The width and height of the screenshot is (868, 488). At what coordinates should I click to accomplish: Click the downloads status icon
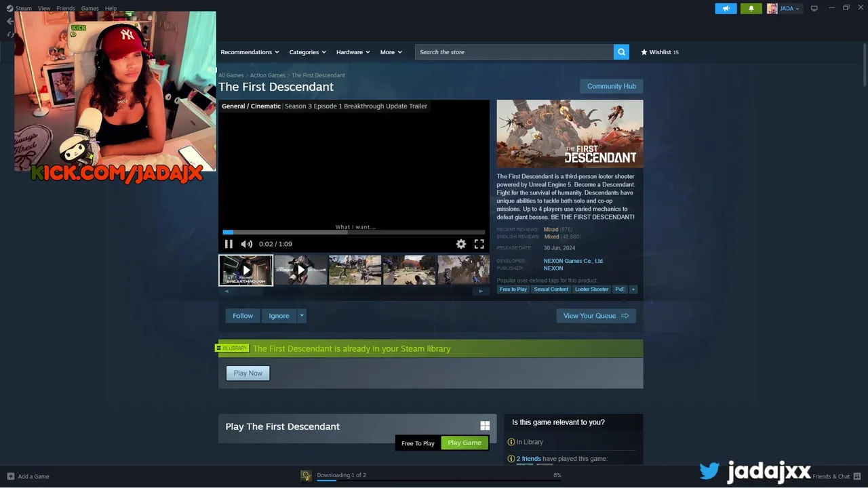[x=307, y=476]
